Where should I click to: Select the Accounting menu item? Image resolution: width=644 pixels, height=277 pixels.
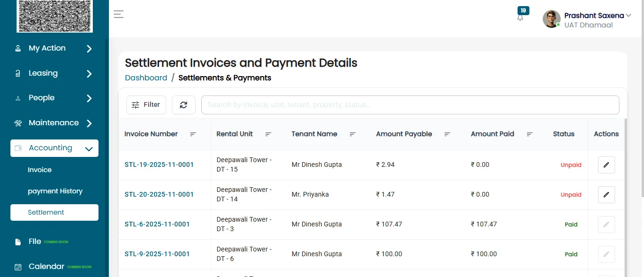pos(54,148)
